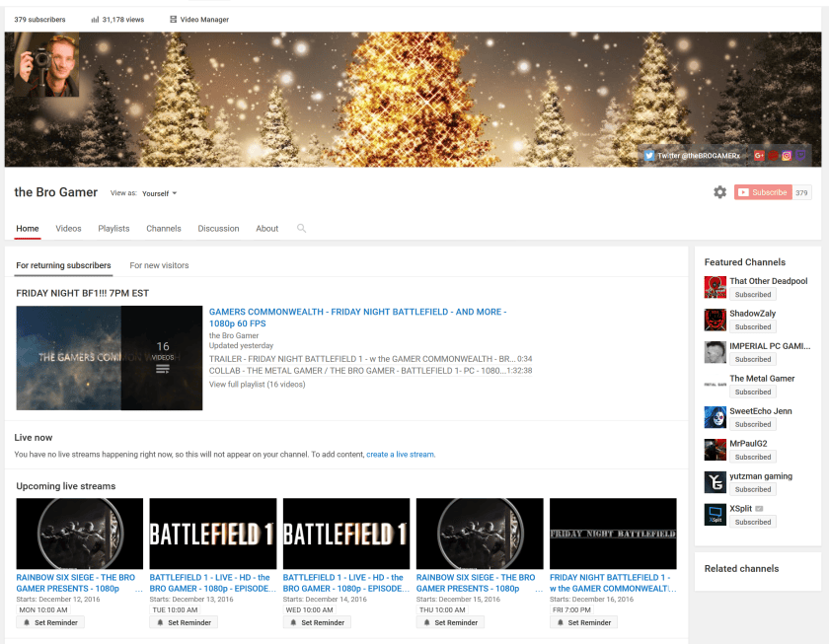Image resolution: width=829 pixels, height=644 pixels.
Task: Click the red Subscribe button
Action: point(763,192)
